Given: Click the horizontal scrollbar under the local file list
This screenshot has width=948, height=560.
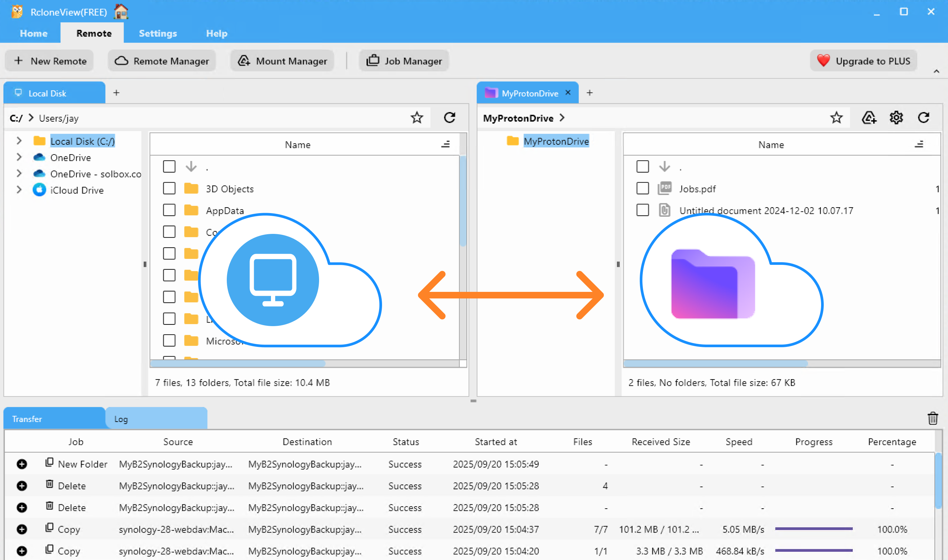Looking at the screenshot, I should (238, 364).
